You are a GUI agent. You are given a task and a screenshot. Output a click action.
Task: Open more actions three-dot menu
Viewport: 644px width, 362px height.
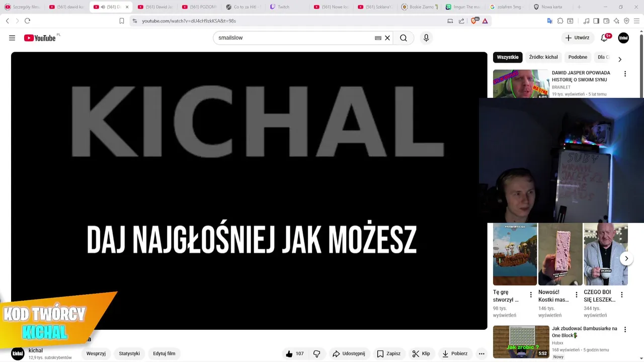[481, 353]
